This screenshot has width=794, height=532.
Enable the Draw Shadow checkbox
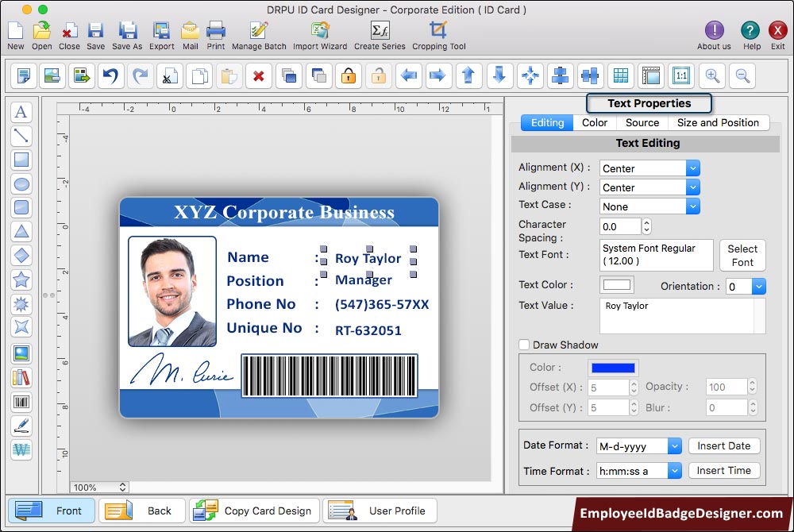click(524, 345)
